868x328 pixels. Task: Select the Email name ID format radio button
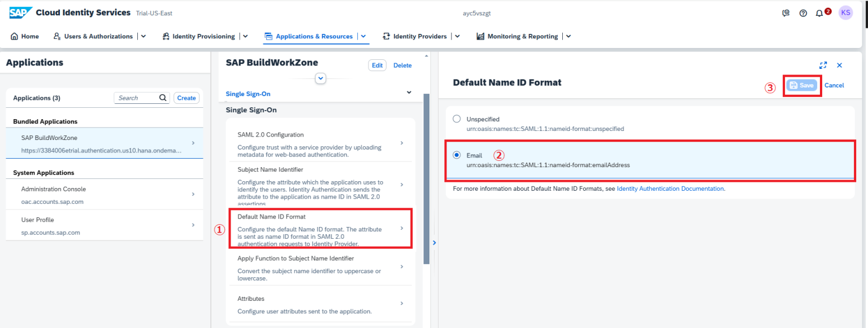(x=457, y=154)
